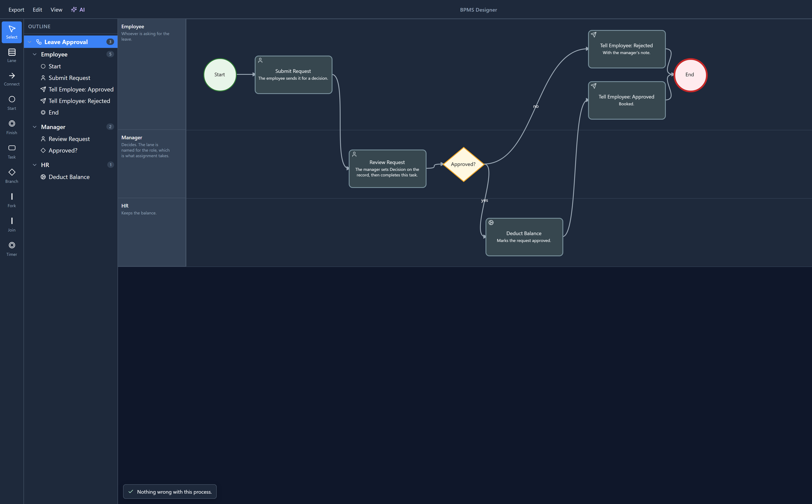Screen dimensions: 812x504
Task: Click the Manager lane header
Action: [x=152, y=164]
